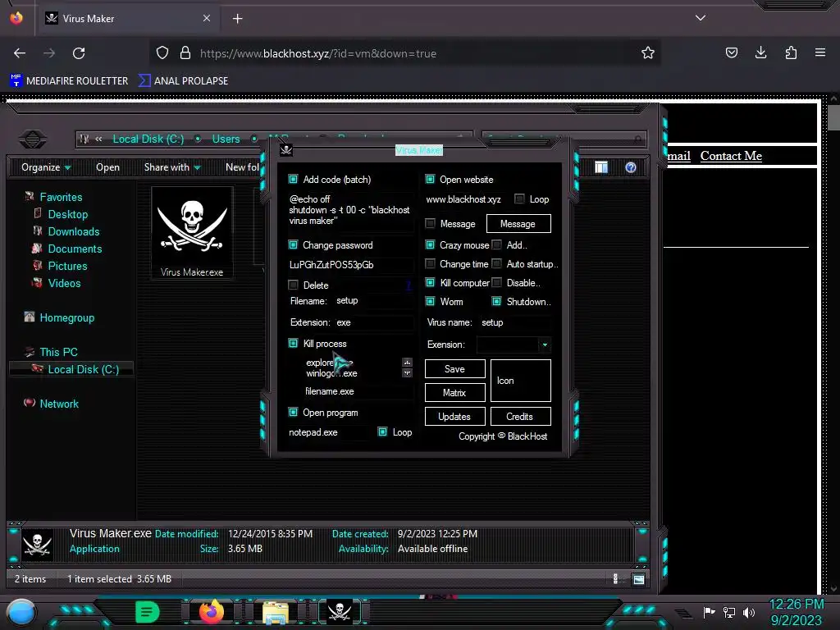Check the Message checkbox
840x630 pixels.
[x=430, y=223]
